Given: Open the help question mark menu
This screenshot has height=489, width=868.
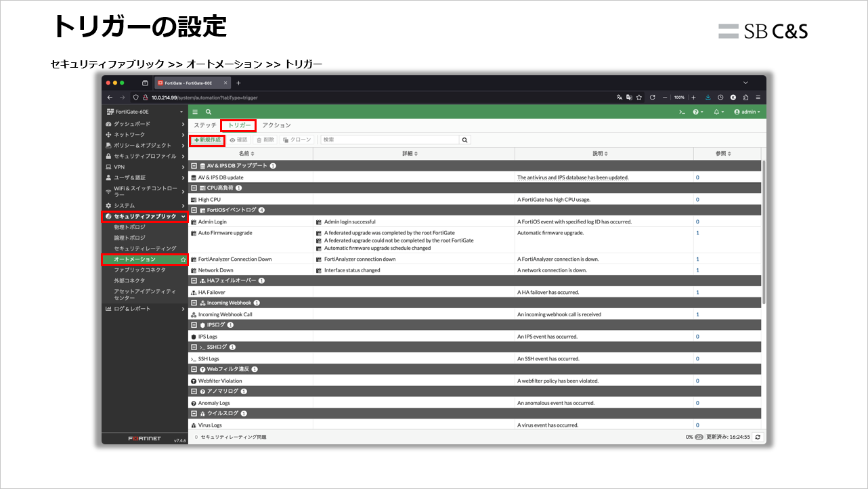Looking at the screenshot, I should click(x=697, y=112).
